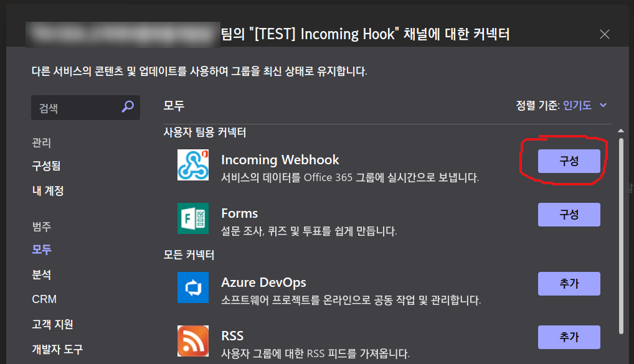The image size is (634, 364).
Task: Click the Forms connector icon
Action: [x=193, y=218]
